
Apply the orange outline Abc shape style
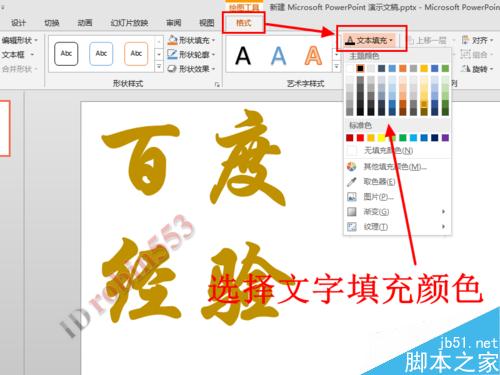pos(136,53)
